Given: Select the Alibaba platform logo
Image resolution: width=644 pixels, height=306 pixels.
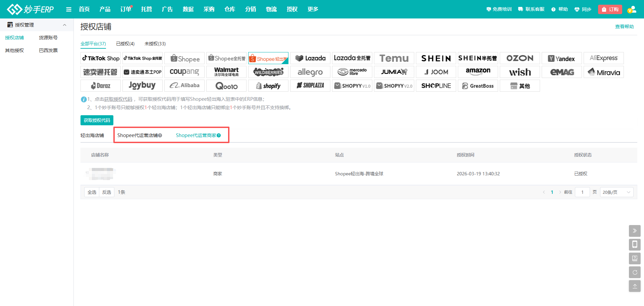Looking at the screenshot, I should [x=184, y=86].
